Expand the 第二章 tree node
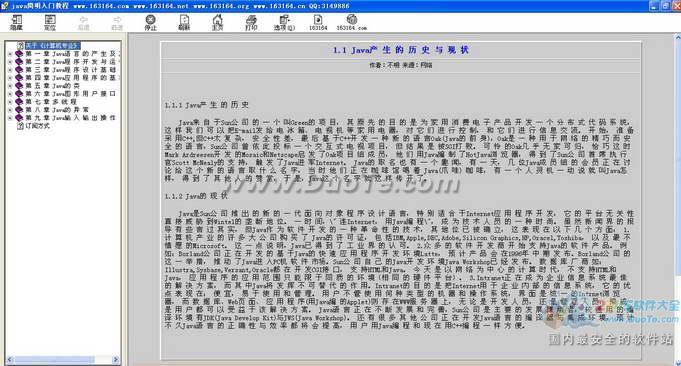Screen dimensions: 681x366 (x=10, y=62)
